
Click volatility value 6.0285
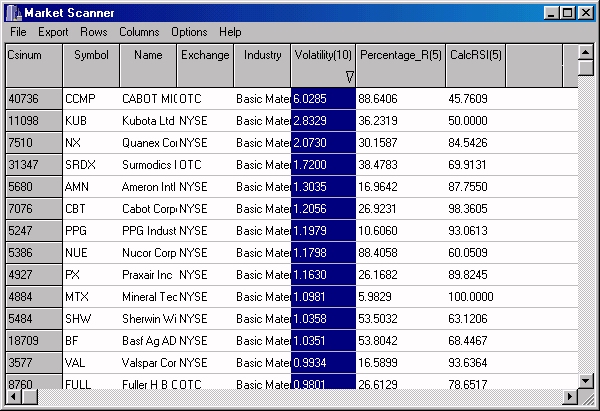(x=323, y=99)
